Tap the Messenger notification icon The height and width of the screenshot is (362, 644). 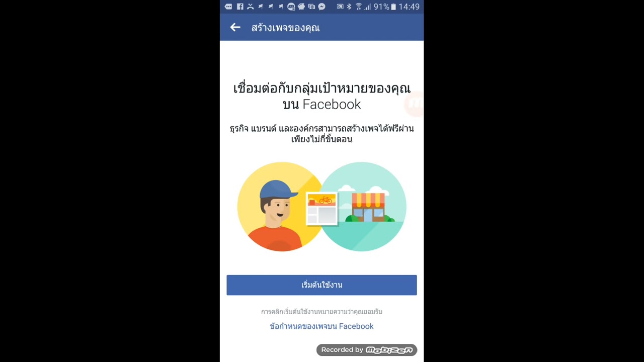point(321,7)
